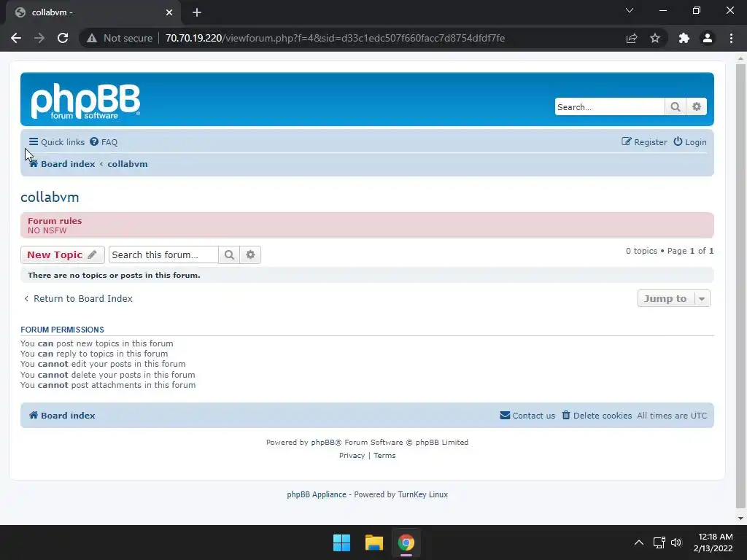This screenshot has width=747, height=560.
Task: Select the collabvm browser tab
Action: [x=93, y=12]
